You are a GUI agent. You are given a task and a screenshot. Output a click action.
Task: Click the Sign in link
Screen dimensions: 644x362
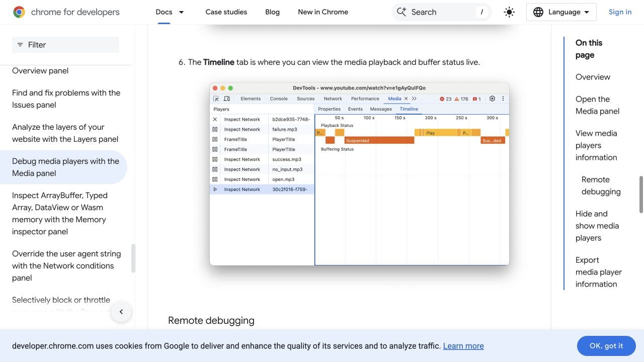pyautogui.click(x=620, y=12)
